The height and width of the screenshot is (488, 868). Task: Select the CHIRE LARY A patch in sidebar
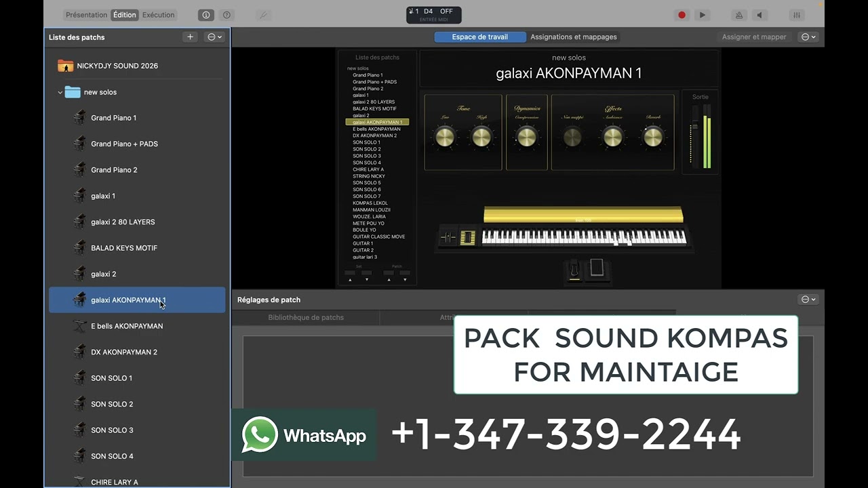pyautogui.click(x=137, y=482)
